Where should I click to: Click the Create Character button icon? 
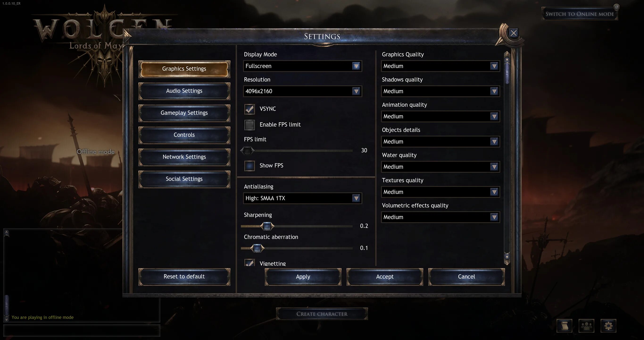(322, 314)
